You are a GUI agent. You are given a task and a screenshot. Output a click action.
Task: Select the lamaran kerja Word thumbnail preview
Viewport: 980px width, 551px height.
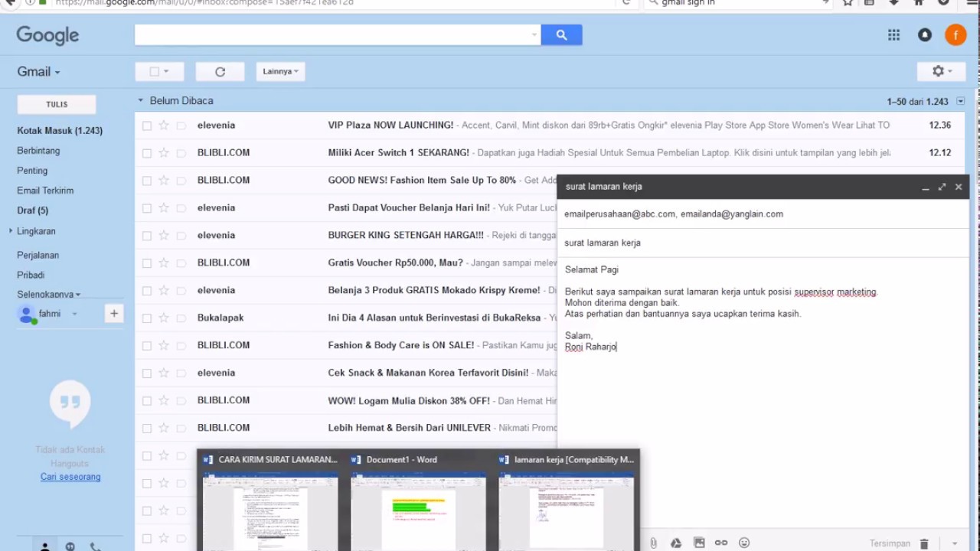point(566,500)
